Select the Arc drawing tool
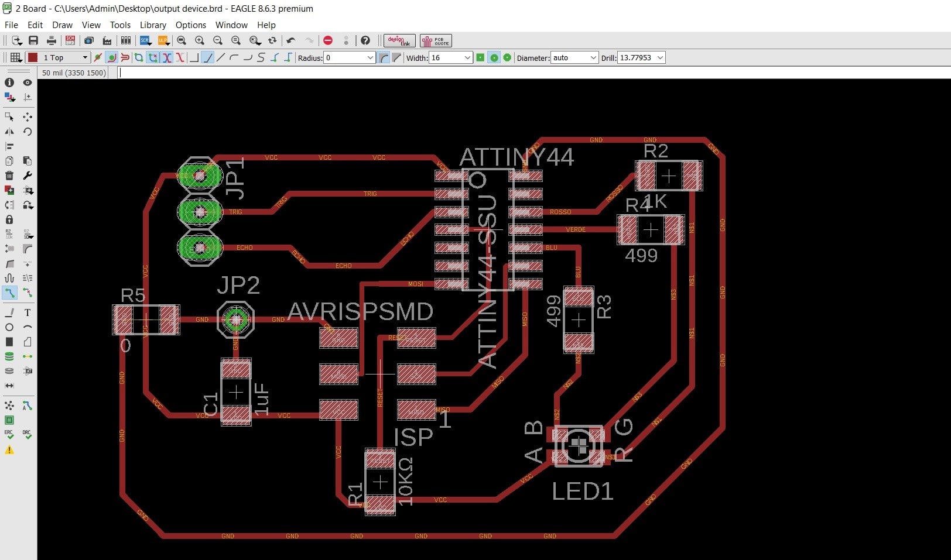Screen dimensions: 951x560 coord(28,327)
